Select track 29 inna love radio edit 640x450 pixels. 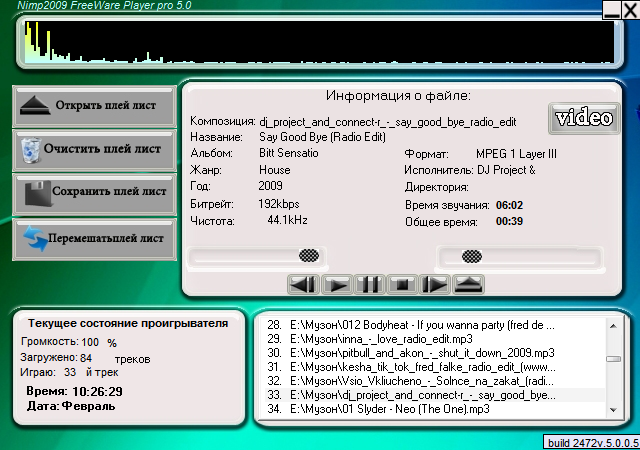[420, 340]
